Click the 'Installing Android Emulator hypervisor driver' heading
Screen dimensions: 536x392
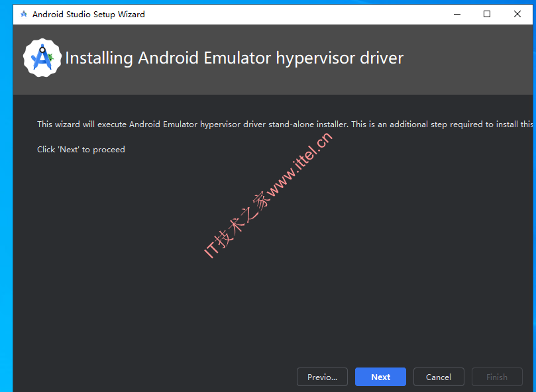234,58
